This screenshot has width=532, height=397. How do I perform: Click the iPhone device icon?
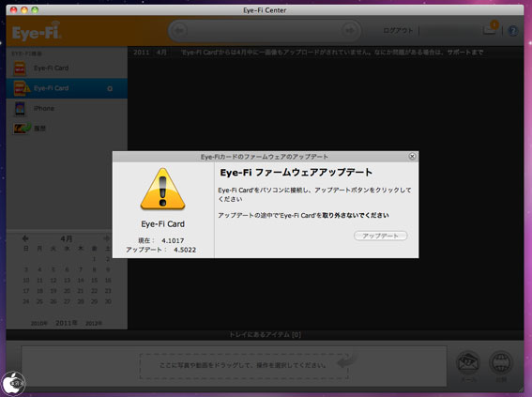pos(20,109)
